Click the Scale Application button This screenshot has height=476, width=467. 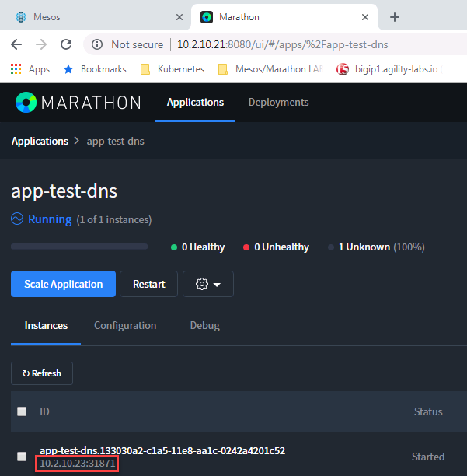pos(64,284)
